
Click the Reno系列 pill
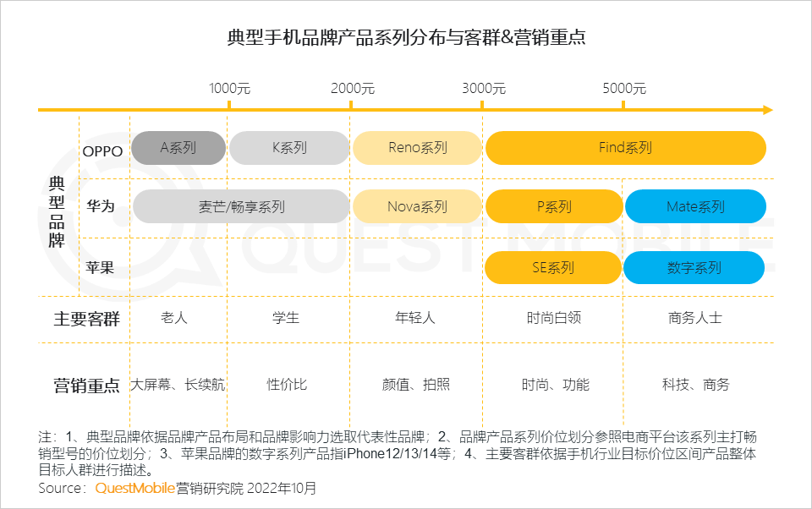click(x=417, y=148)
